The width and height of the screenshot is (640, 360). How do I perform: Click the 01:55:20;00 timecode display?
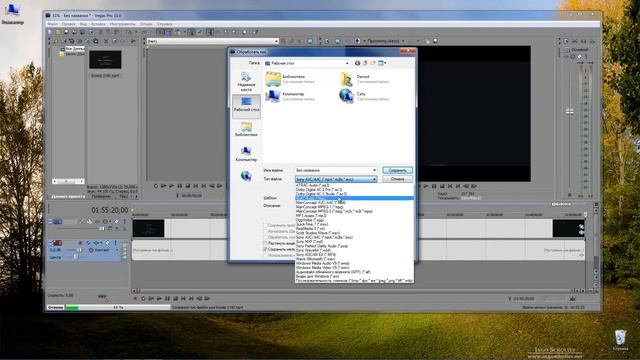point(109,210)
